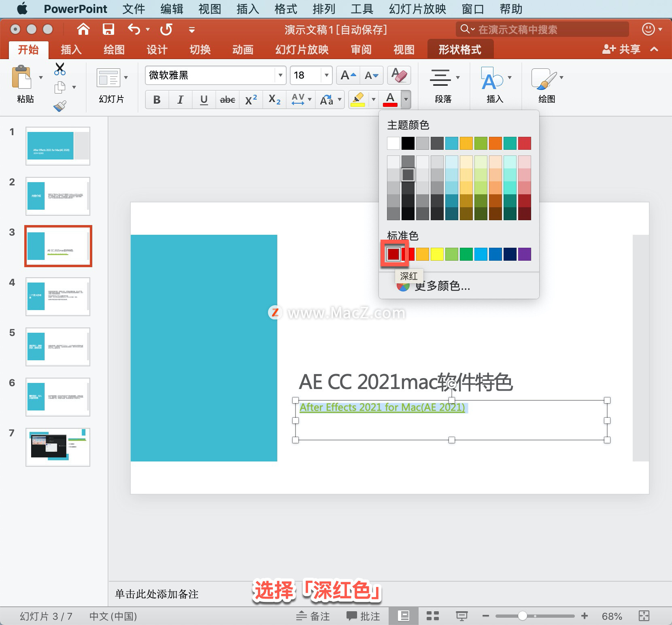Open the 文件 menu in menu bar
The height and width of the screenshot is (625, 672).
[134, 9]
